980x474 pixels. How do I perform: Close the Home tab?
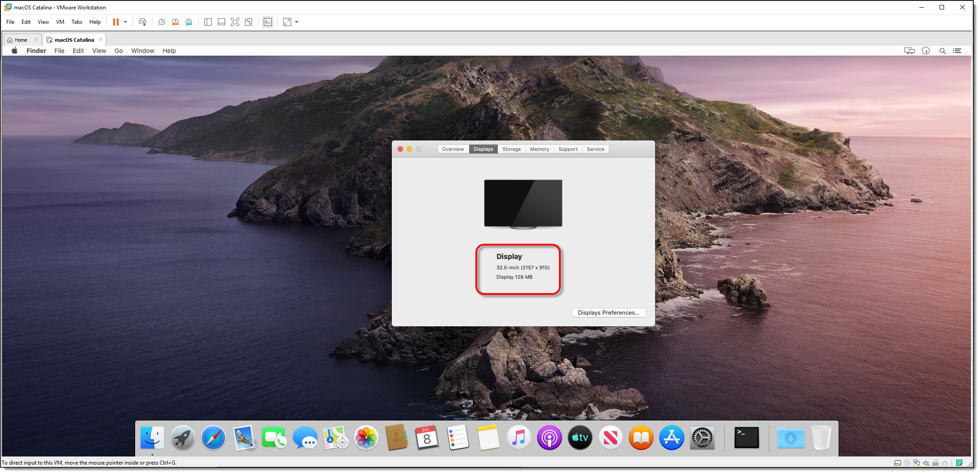(36, 39)
